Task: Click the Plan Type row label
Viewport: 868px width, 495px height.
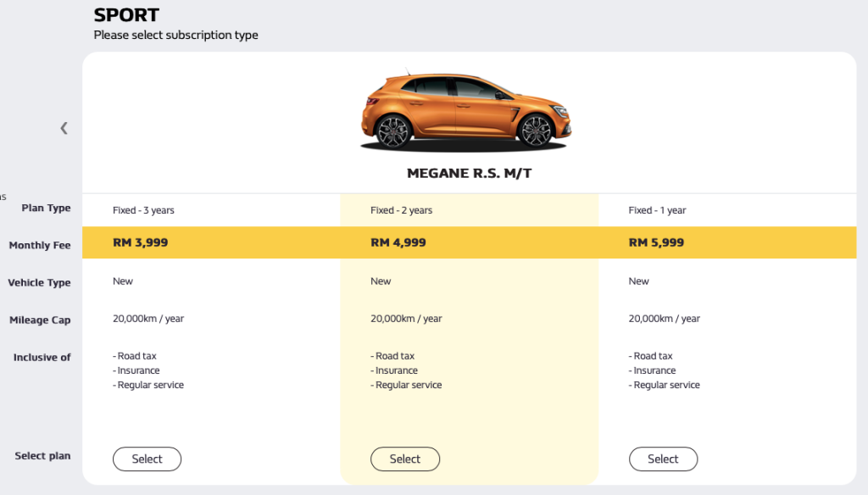Action: pos(46,209)
